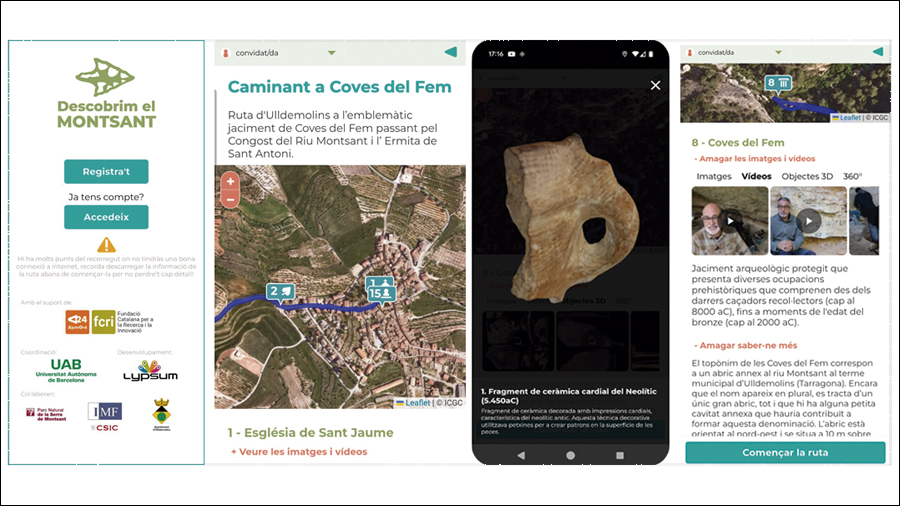Collapse the Amagar saber-ne més section
Viewport: 900px width, 506px height.
coord(743,345)
